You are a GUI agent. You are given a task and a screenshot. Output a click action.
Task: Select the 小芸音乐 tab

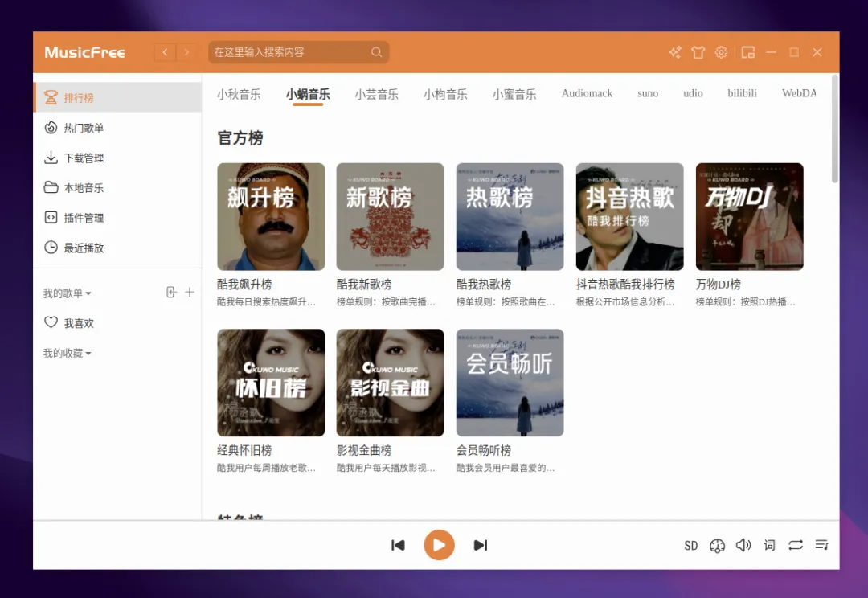(376, 94)
